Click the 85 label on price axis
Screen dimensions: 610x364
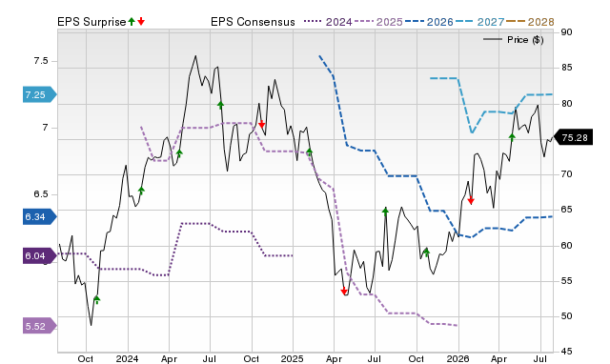[x=566, y=68]
